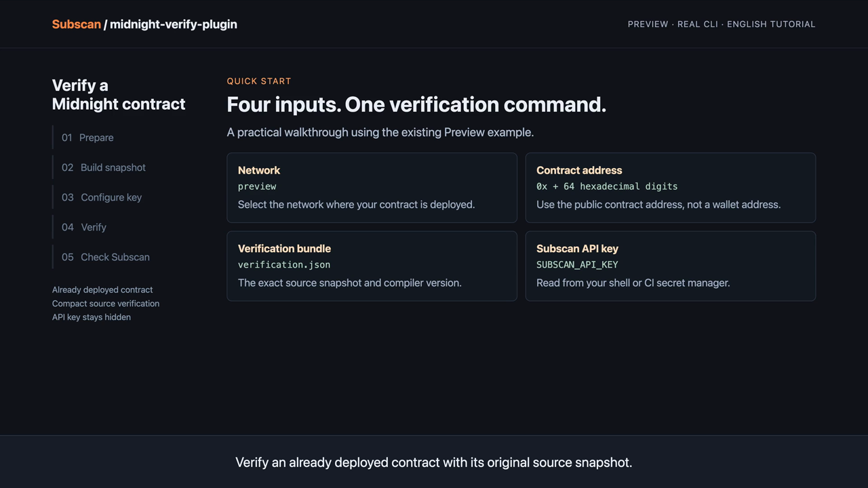Click 'Use the public contract address' description
Image resolution: width=868 pixels, height=488 pixels.
pyautogui.click(x=658, y=205)
